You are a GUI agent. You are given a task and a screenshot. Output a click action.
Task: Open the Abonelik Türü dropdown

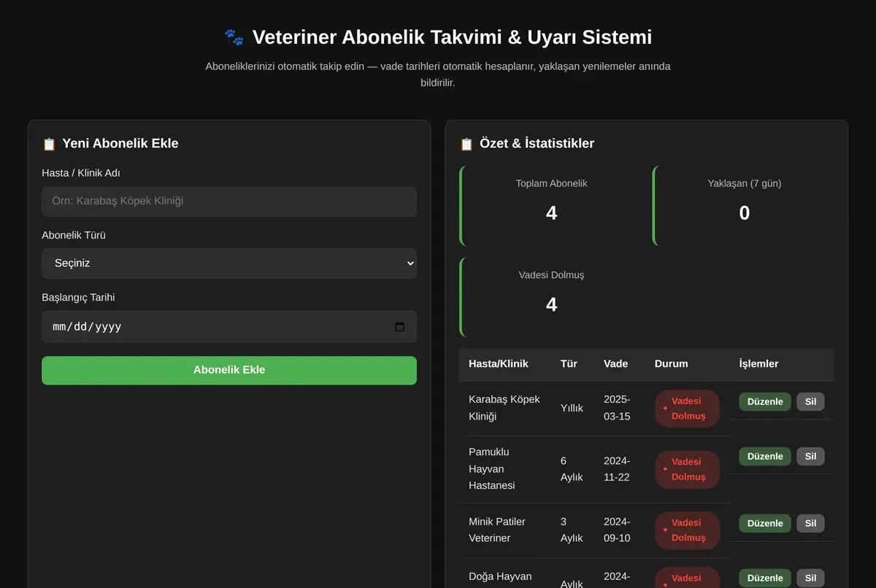[x=229, y=263]
